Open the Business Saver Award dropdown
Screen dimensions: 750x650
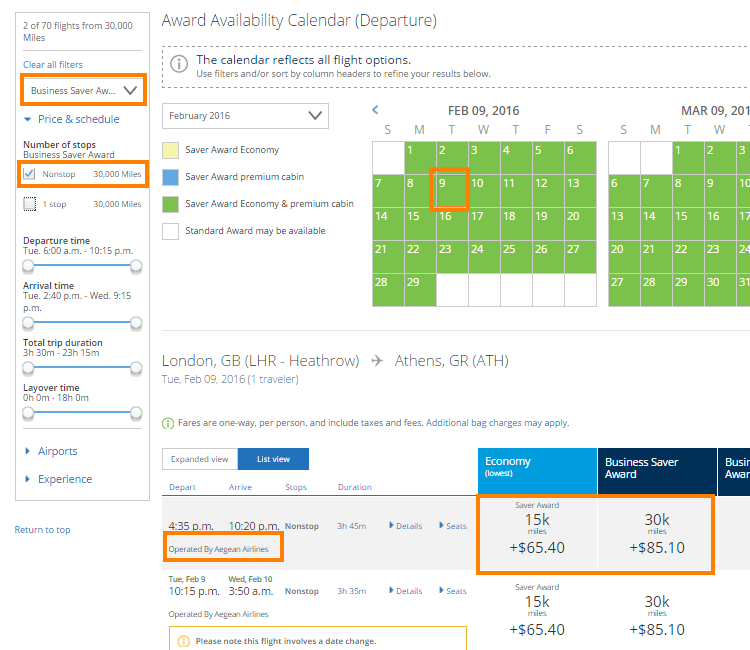pyautogui.click(x=84, y=90)
